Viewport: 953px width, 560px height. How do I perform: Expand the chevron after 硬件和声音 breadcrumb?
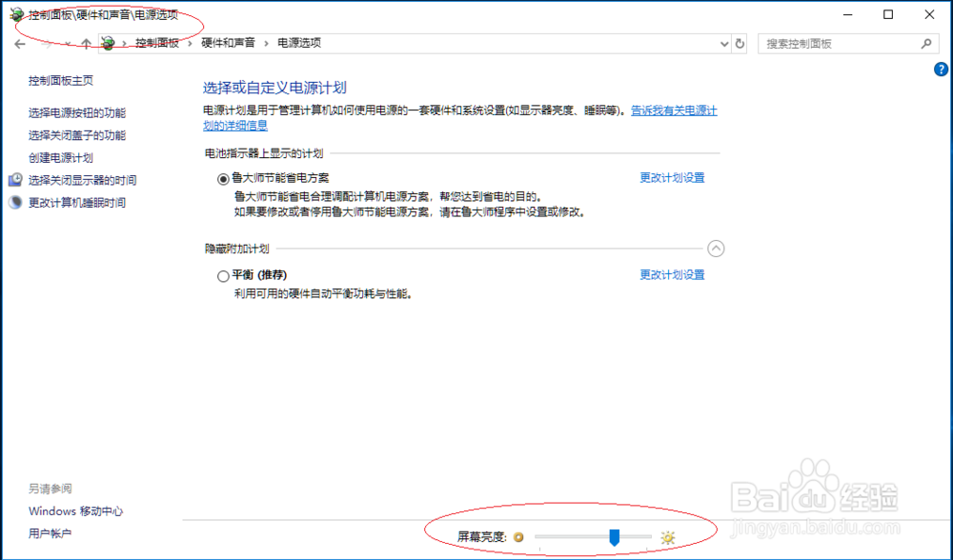(x=264, y=43)
